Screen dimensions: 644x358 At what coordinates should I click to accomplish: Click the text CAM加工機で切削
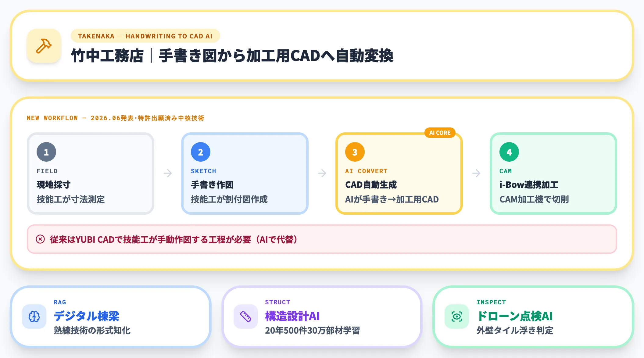tap(534, 199)
